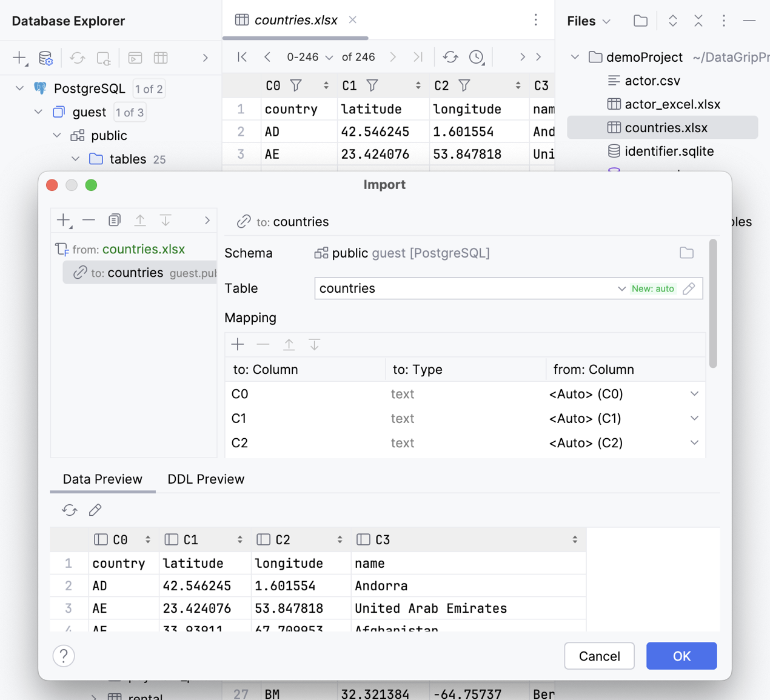This screenshot has height=700, width=770.
Task: Collapse the demoProject folder
Action: pyautogui.click(x=575, y=57)
